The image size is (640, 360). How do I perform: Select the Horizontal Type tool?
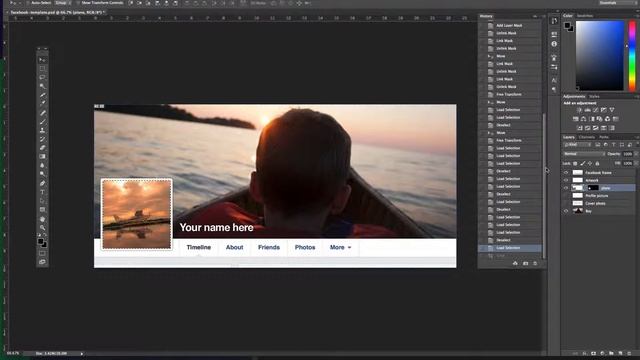[x=42, y=192]
